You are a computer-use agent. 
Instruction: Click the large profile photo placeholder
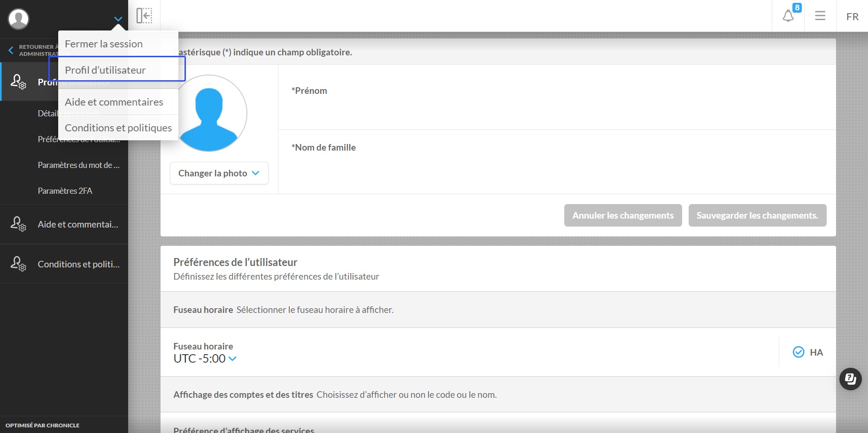click(209, 114)
